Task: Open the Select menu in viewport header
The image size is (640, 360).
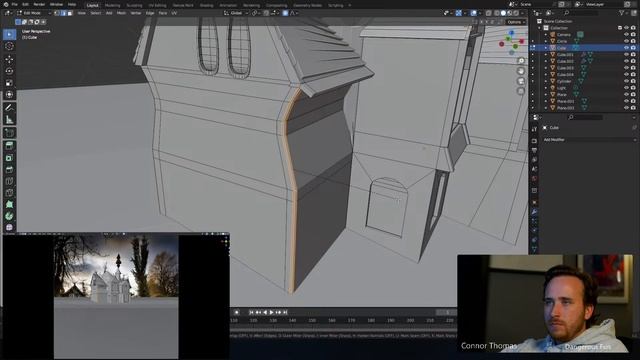Action: coord(96,13)
